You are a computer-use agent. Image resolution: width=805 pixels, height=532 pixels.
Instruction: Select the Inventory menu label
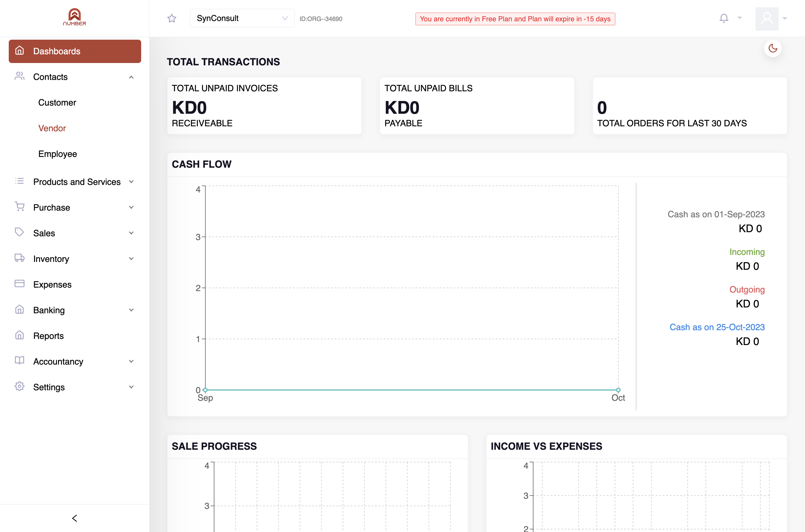[51, 259]
